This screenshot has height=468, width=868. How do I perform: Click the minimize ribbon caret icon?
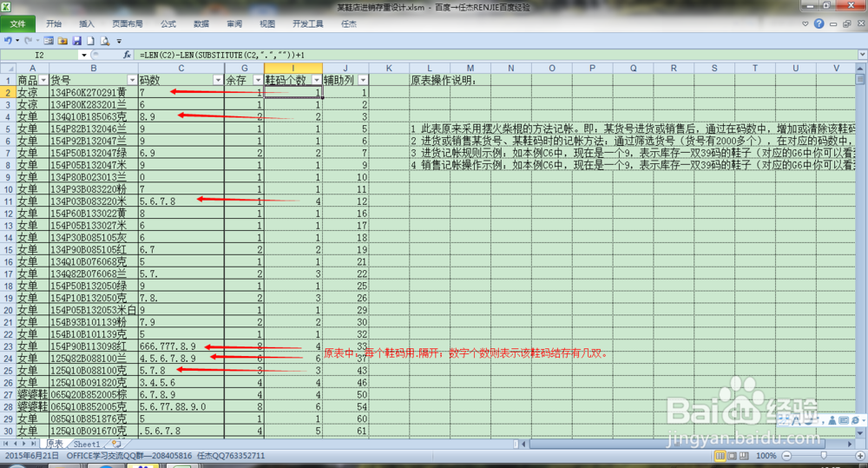point(806,23)
